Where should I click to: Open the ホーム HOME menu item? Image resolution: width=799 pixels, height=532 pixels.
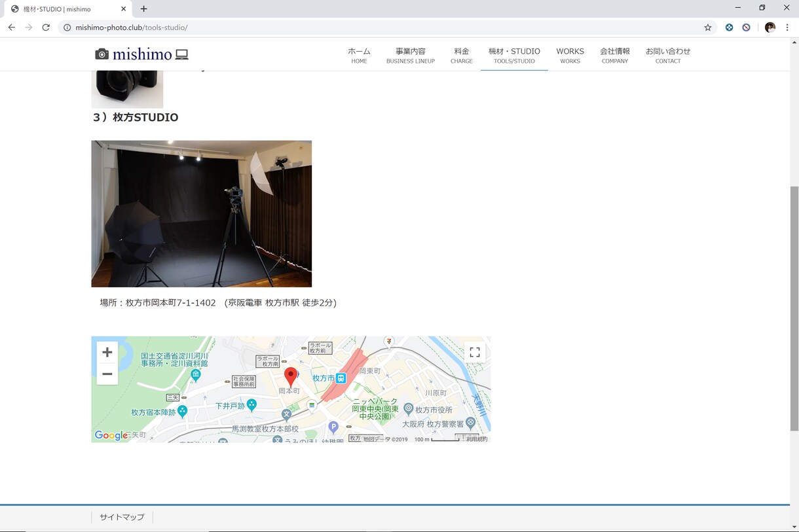[x=359, y=55]
